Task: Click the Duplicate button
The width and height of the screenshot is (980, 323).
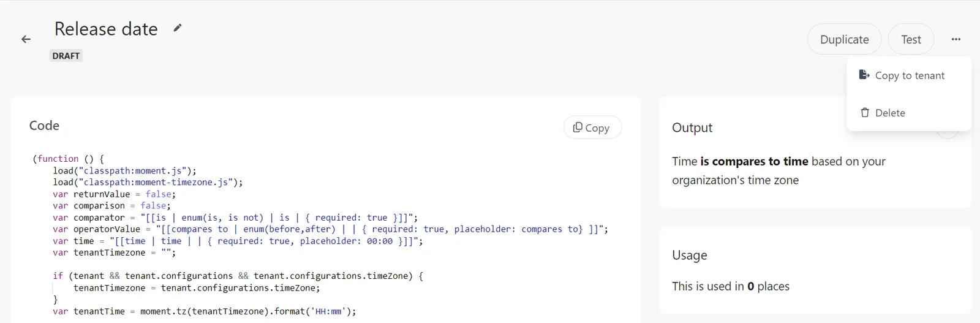Action: click(x=844, y=39)
